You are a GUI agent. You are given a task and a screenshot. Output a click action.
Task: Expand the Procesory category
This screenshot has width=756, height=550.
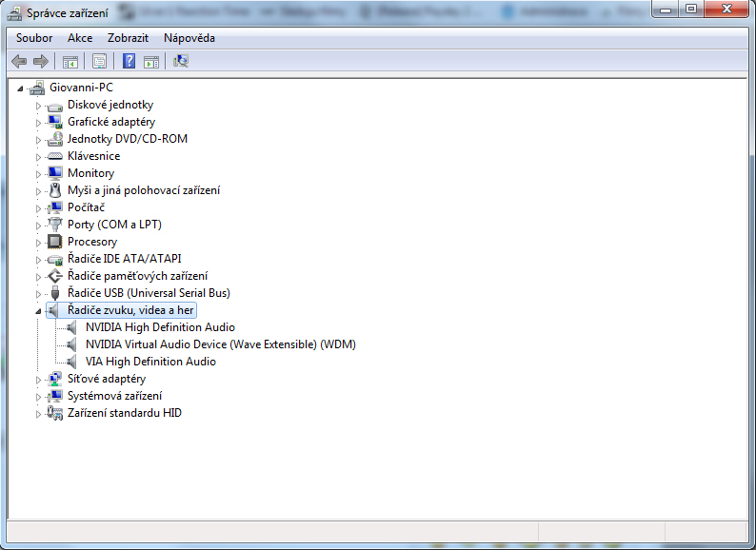pos(38,243)
